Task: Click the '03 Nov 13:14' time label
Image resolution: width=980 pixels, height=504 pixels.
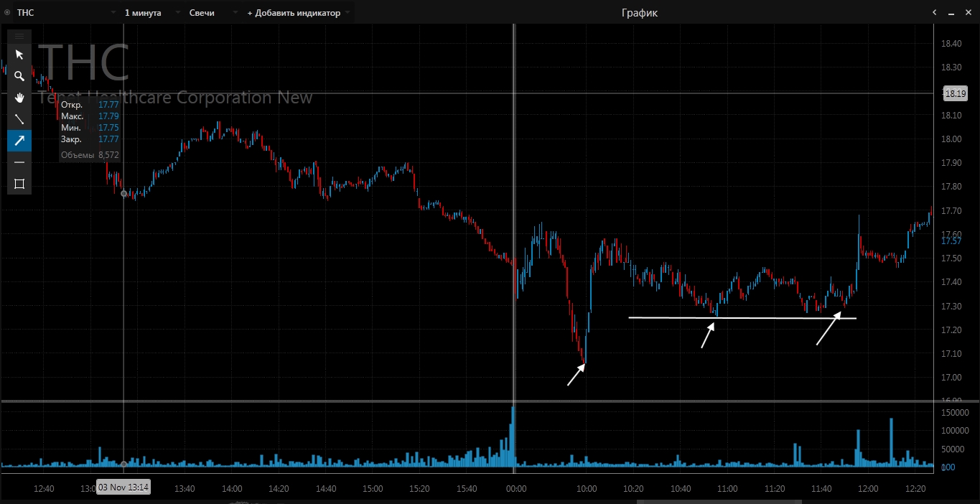Action: [123, 488]
